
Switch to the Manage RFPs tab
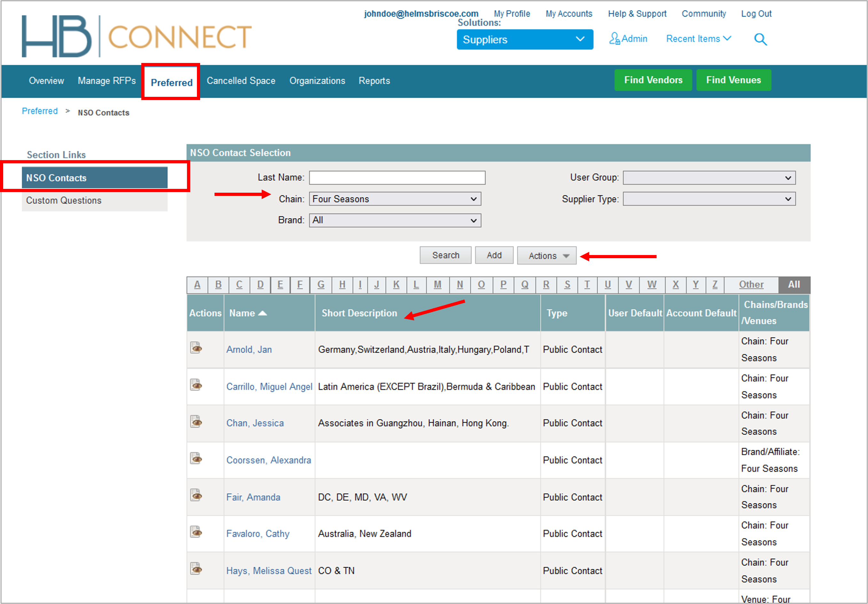(106, 81)
